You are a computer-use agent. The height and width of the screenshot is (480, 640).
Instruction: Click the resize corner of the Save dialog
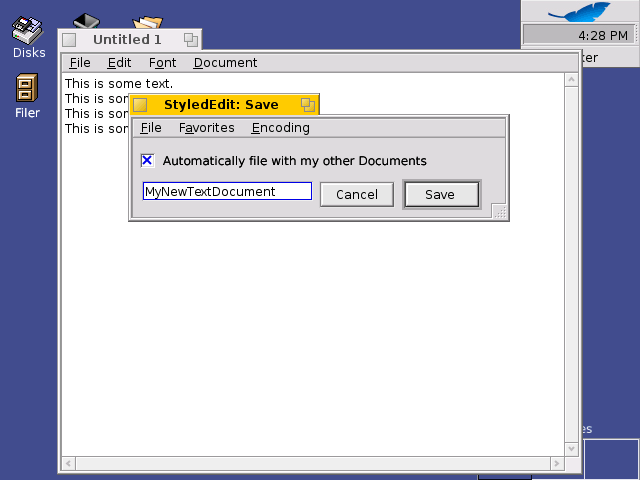click(500, 212)
